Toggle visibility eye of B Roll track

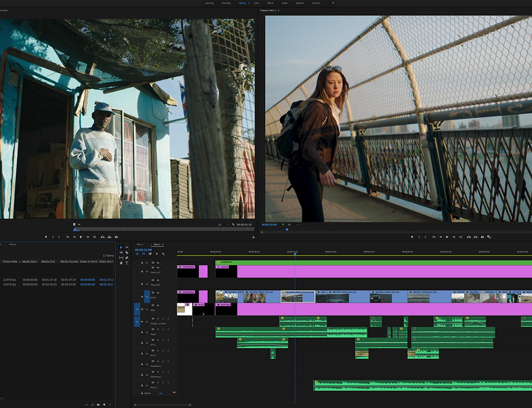[158, 293]
